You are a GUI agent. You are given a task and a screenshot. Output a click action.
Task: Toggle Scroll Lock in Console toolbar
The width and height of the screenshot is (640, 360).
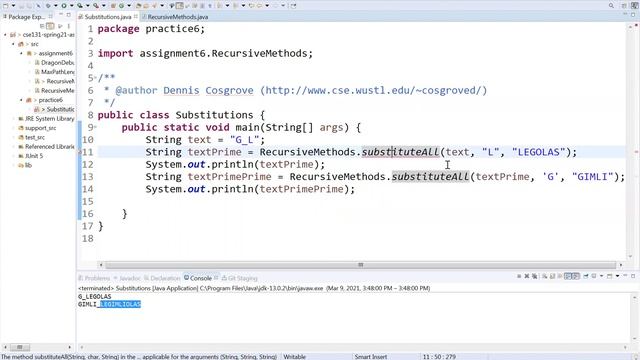tap(552, 276)
